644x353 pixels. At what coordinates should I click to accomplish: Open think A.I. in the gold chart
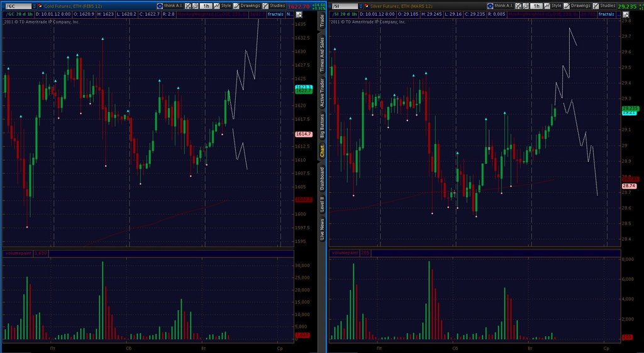pyautogui.click(x=170, y=6)
